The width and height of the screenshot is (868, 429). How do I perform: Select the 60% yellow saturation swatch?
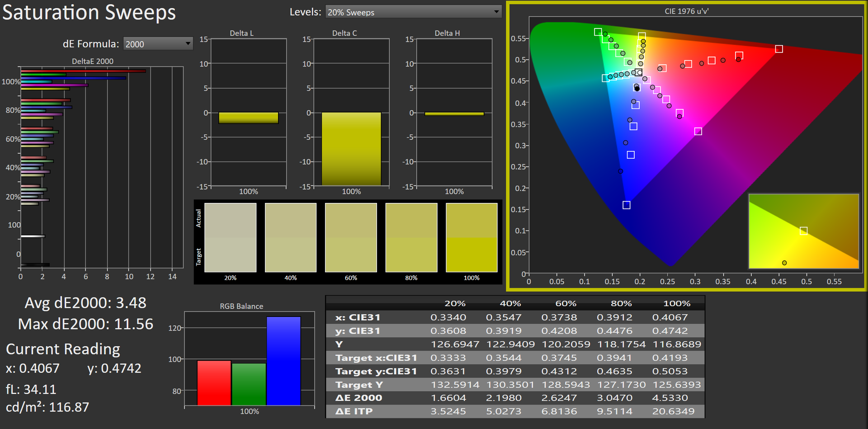351,237
